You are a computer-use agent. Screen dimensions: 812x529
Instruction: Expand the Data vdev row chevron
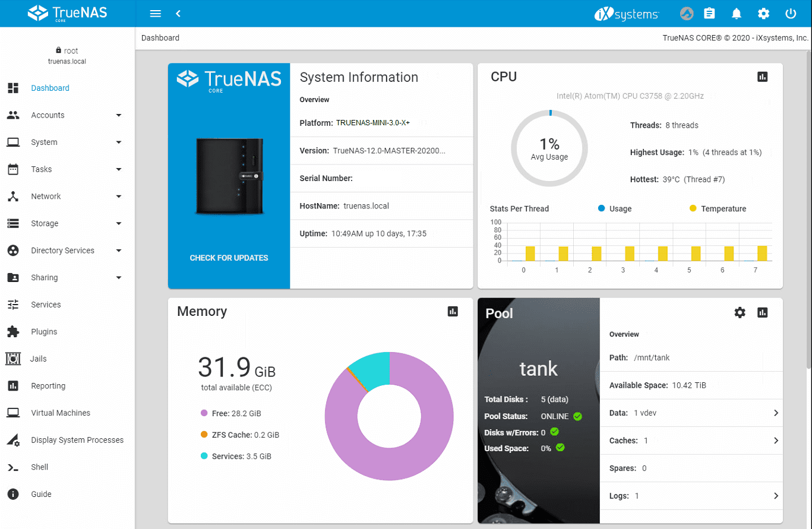tap(776, 413)
